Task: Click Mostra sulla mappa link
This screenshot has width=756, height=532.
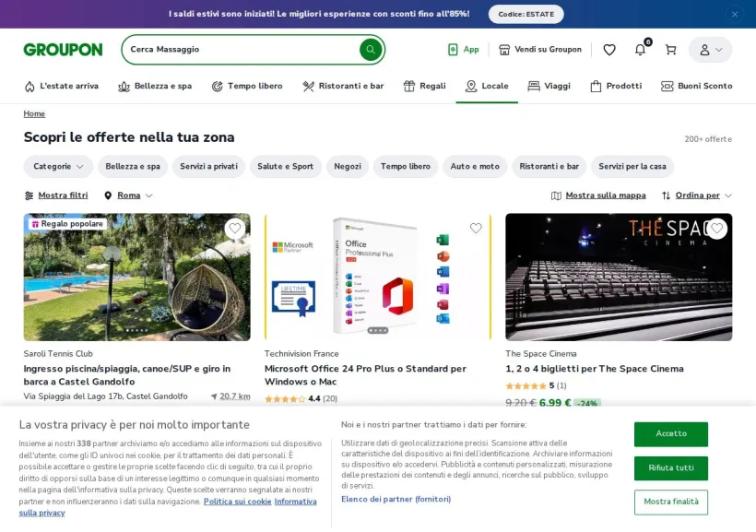Action: [x=606, y=195]
